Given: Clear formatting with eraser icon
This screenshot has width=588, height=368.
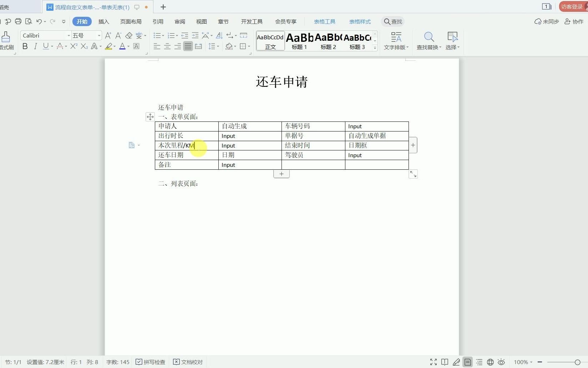Looking at the screenshot, I should 129,35.
